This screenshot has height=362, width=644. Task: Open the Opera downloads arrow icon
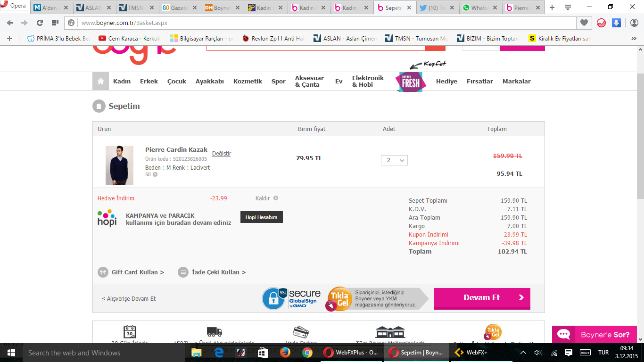coord(616,23)
